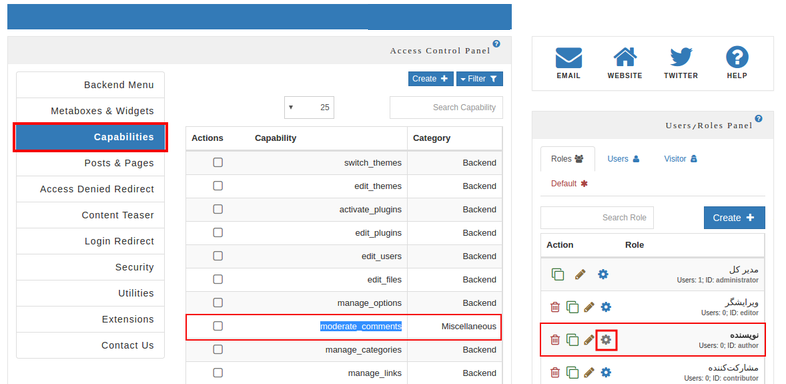The height and width of the screenshot is (384, 786).
Task: Check the edit_users capability
Action: (x=218, y=256)
